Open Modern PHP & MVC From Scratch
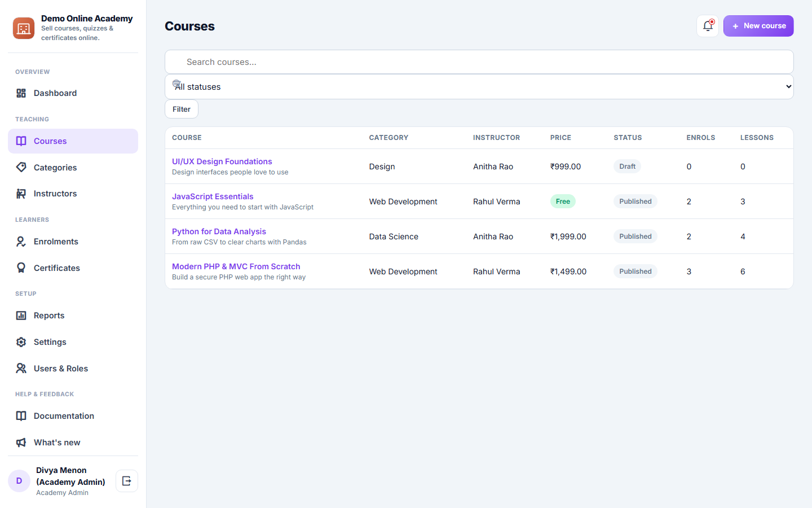The width and height of the screenshot is (812, 508). click(x=236, y=266)
